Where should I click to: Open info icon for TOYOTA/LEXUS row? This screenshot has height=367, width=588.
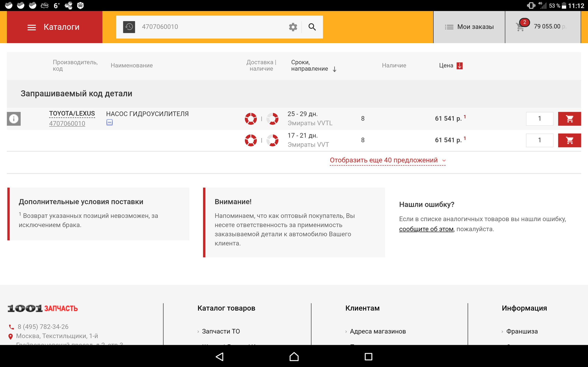click(x=14, y=119)
